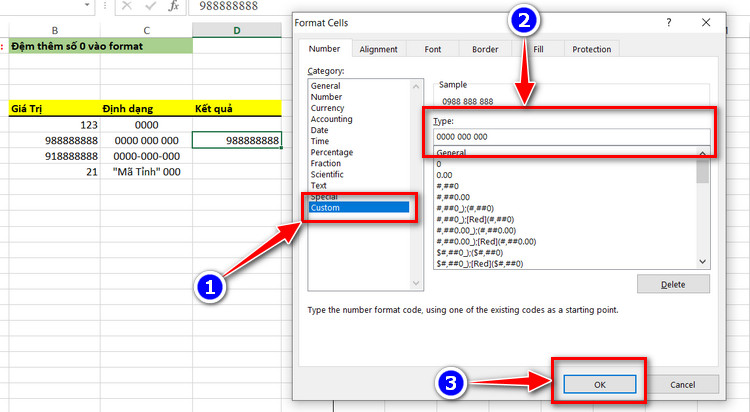Viewport: 750px width, 412px height.
Task: Select the Kết quả header cell
Action: [x=237, y=108]
